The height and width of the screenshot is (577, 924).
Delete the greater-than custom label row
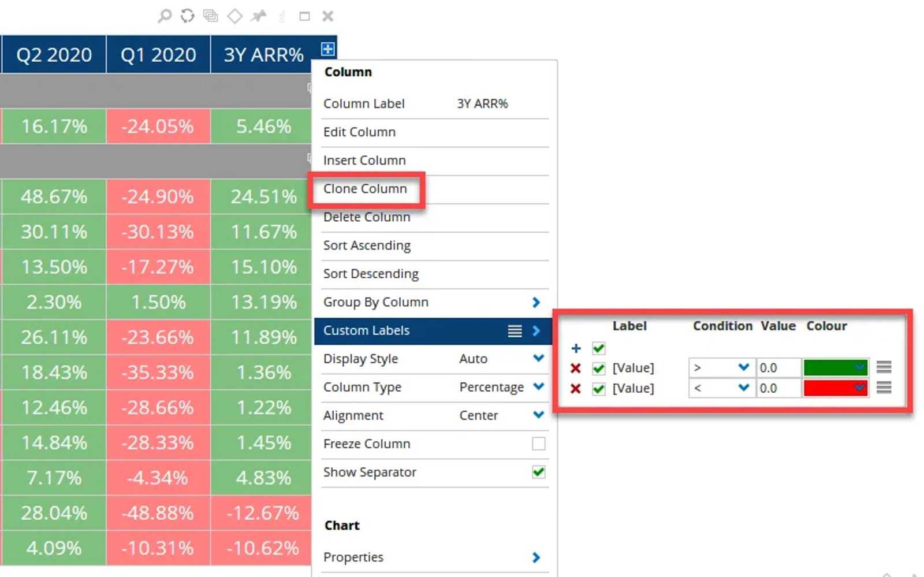(x=575, y=368)
